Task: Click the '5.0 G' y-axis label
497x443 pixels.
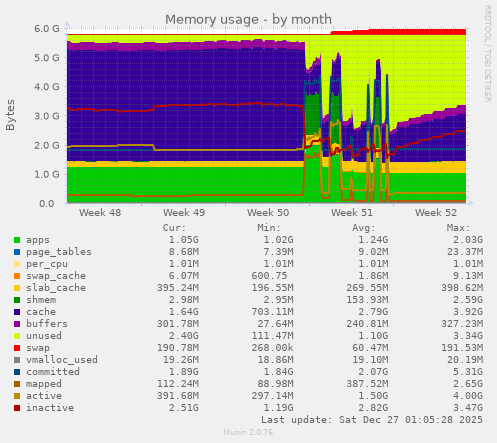Action: [x=47, y=58]
